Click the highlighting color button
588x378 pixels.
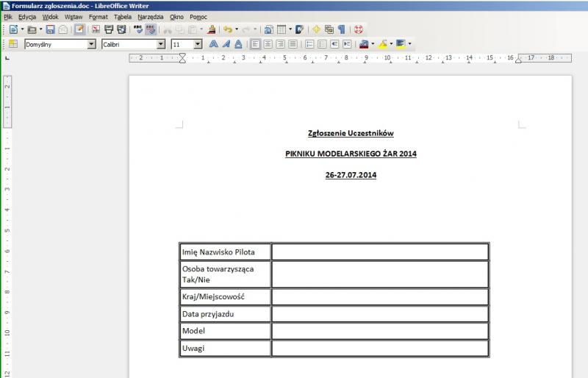click(383, 44)
